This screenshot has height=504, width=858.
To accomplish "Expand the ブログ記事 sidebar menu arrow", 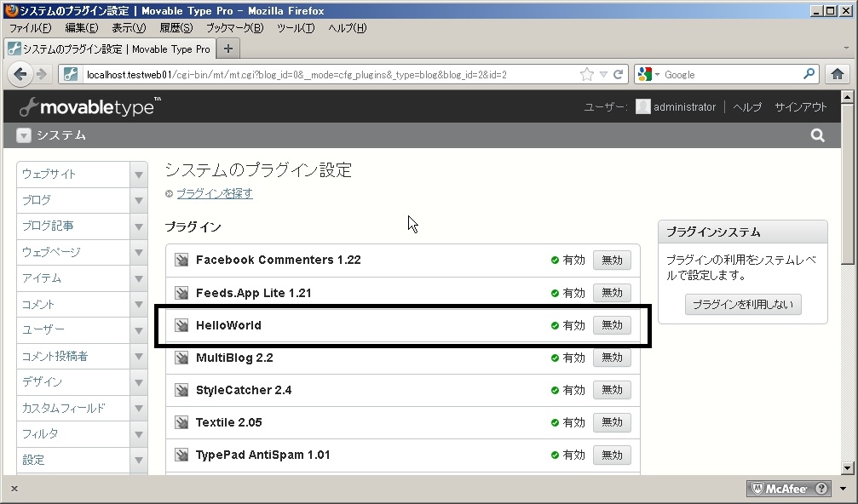I will pyautogui.click(x=139, y=226).
